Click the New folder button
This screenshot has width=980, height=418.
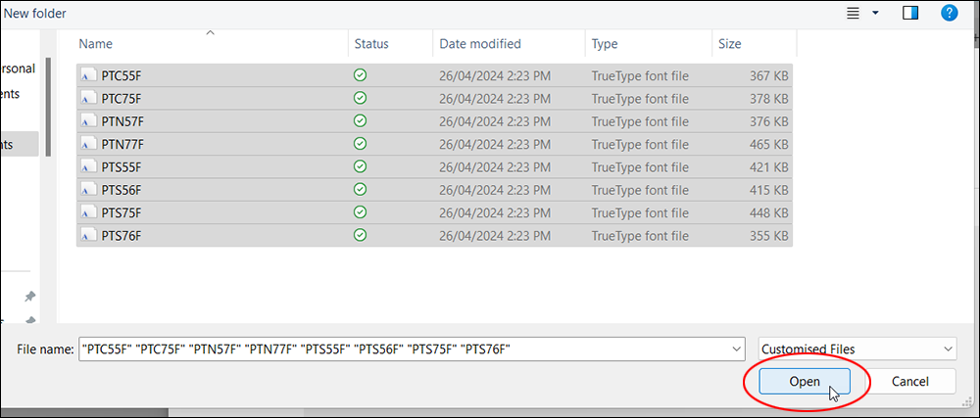point(35,13)
